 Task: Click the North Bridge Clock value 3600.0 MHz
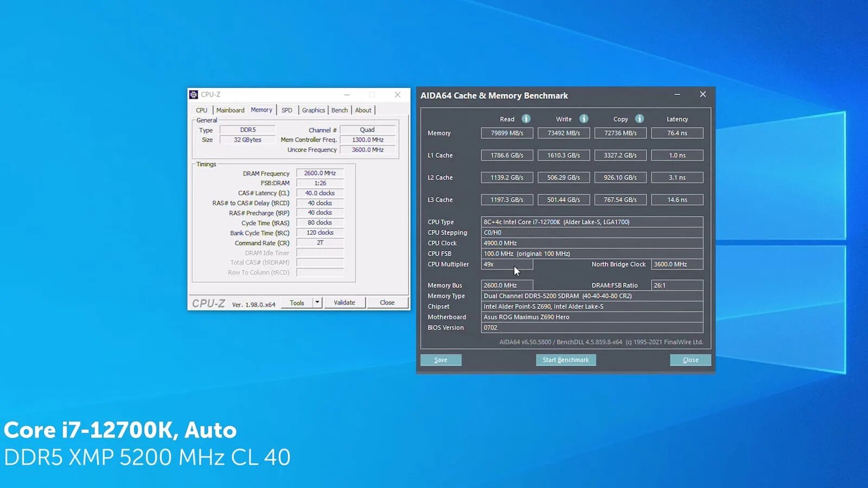677,264
